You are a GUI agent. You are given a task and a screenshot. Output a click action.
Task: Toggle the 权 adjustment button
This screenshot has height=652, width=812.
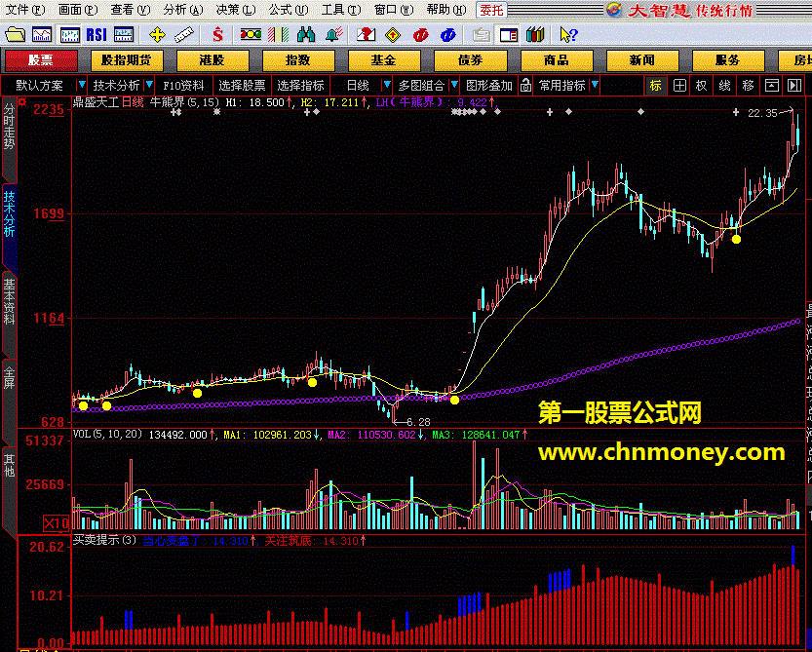click(x=701, y=85)
